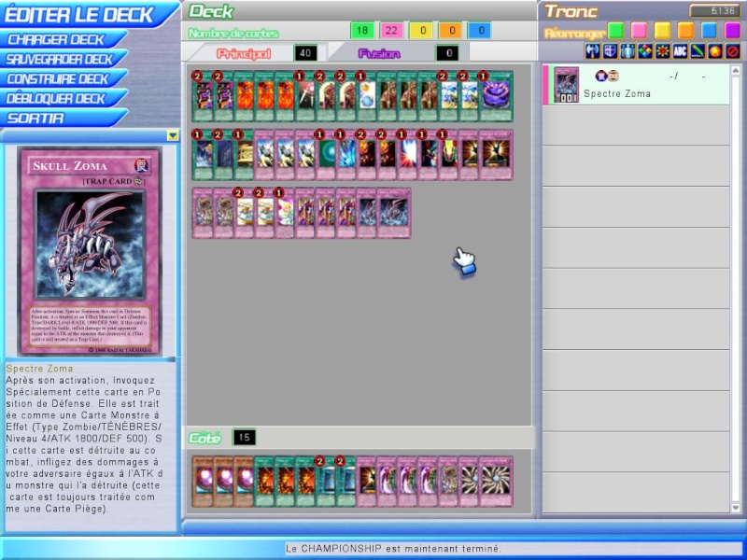This screenshot has width=747, height=560.
Task: Click the Côté side deck label
Action: click(204, 438)
